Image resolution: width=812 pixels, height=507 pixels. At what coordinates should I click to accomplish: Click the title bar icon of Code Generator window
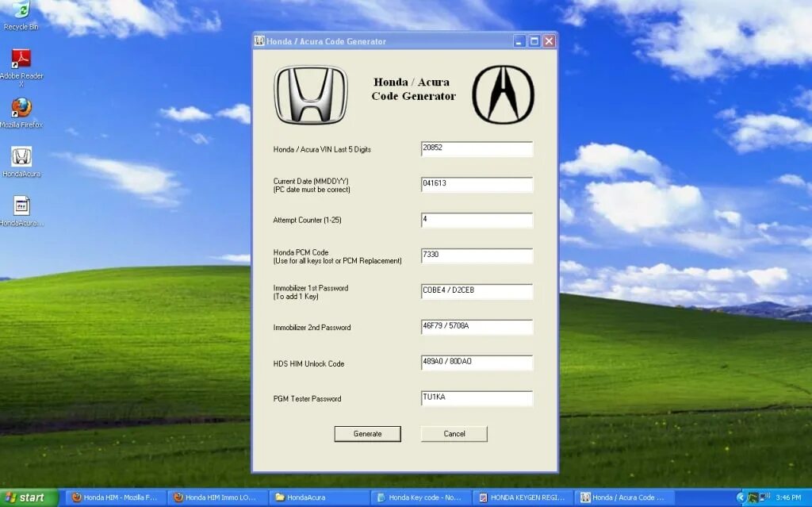point(259,41)
